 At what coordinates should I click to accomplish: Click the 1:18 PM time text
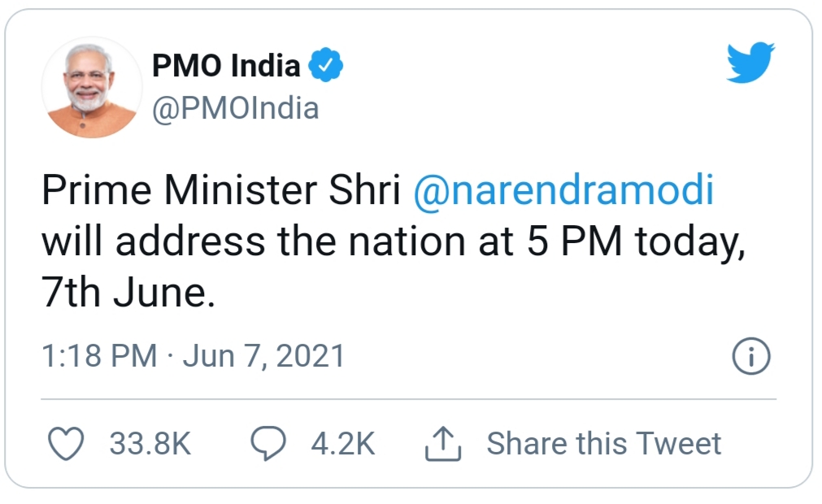click(99, 357)
